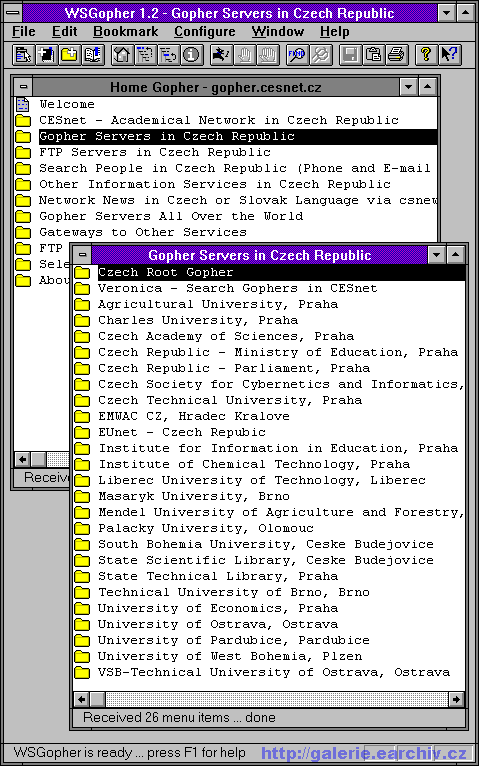Select 'University of West Bohemia, Plzen'
Viewport: 479px width, 766px height.
230,657
